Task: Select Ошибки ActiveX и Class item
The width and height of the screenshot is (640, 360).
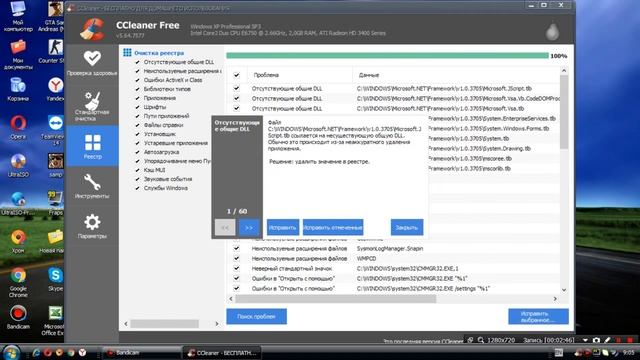Action: (173, 80)
